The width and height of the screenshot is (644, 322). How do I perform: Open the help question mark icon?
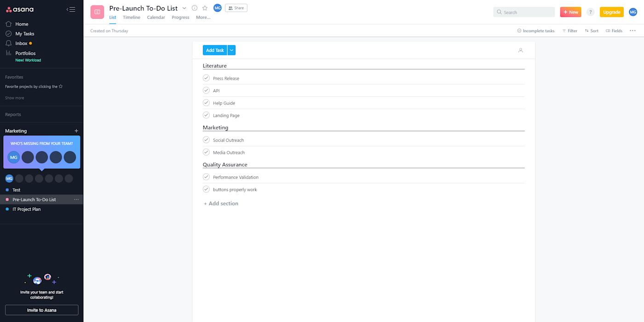point(590,12)
